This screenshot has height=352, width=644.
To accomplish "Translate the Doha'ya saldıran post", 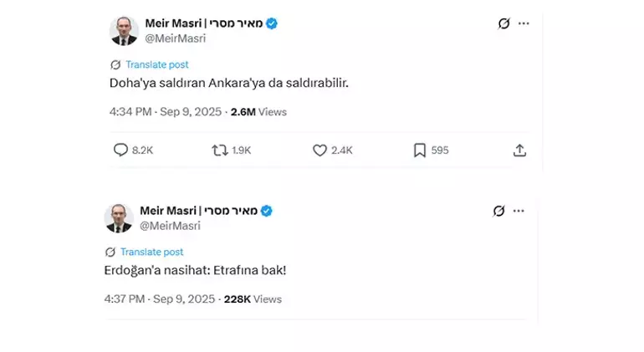I will click(x=157, y=64).
